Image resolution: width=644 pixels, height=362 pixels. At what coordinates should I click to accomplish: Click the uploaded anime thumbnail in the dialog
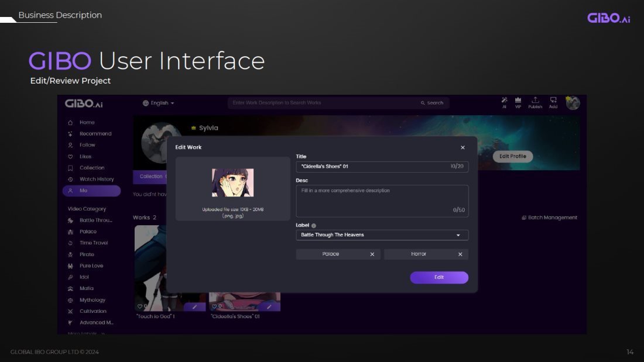[232, 182]
